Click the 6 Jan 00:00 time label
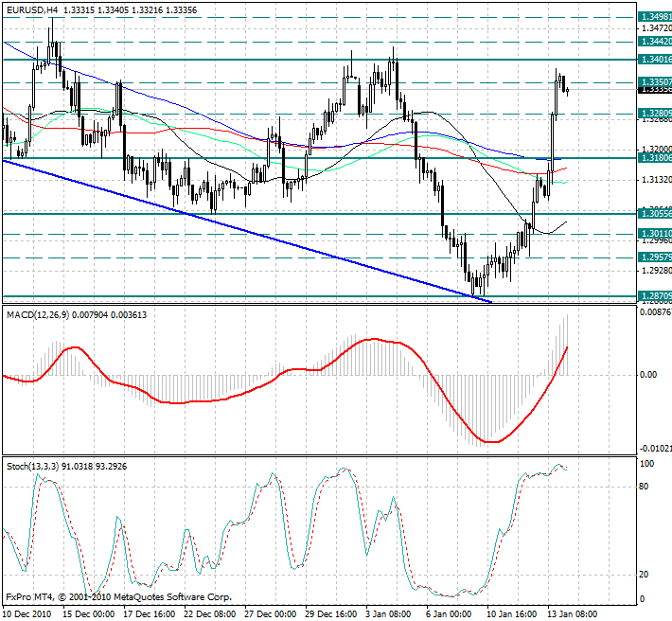Image resolution: width=672 pixels, height=621 pixels. pyautogui.click(x=449, y=614)
